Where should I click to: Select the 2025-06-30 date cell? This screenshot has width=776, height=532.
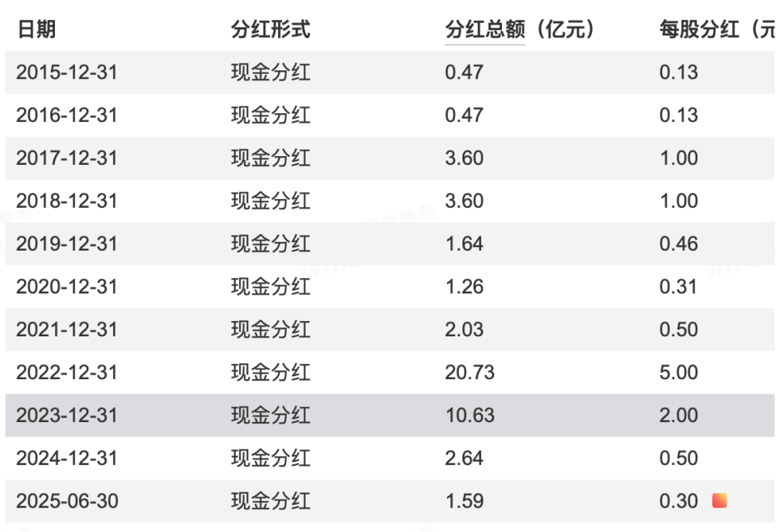[x=67, y=500]
